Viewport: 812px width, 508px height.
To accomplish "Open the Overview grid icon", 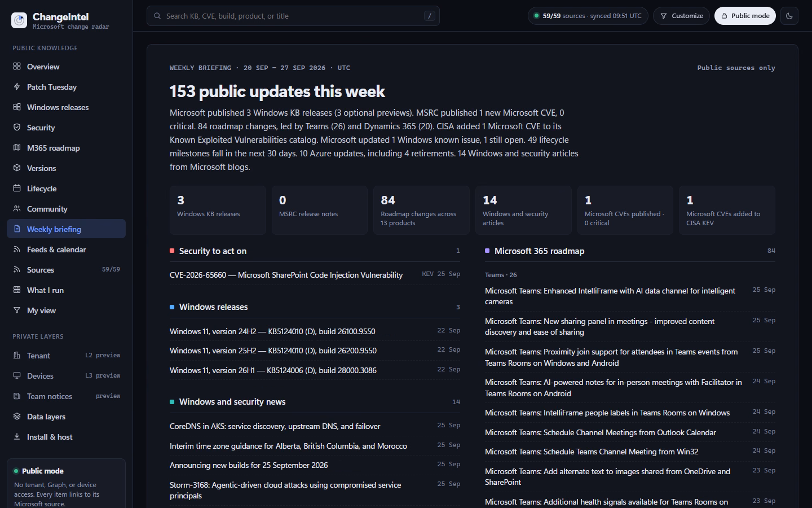I will tap(17, 66).
